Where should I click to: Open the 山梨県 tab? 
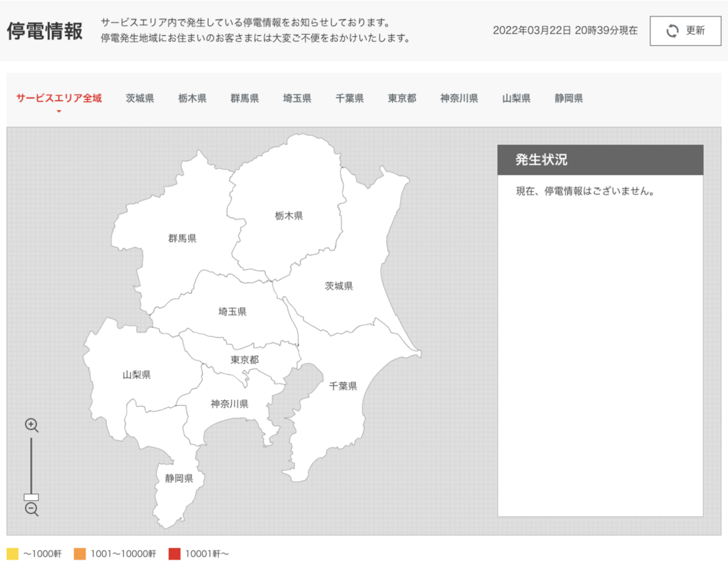516,98
